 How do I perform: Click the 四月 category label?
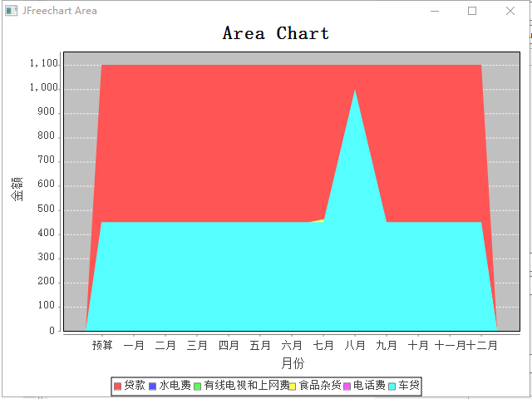(x=229, y=346)
